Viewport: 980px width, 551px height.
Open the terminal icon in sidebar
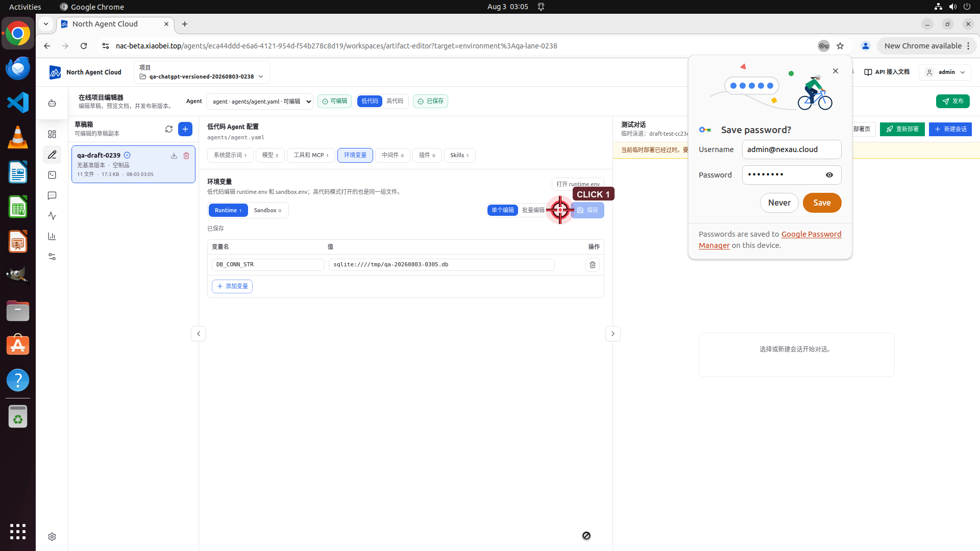52,175
